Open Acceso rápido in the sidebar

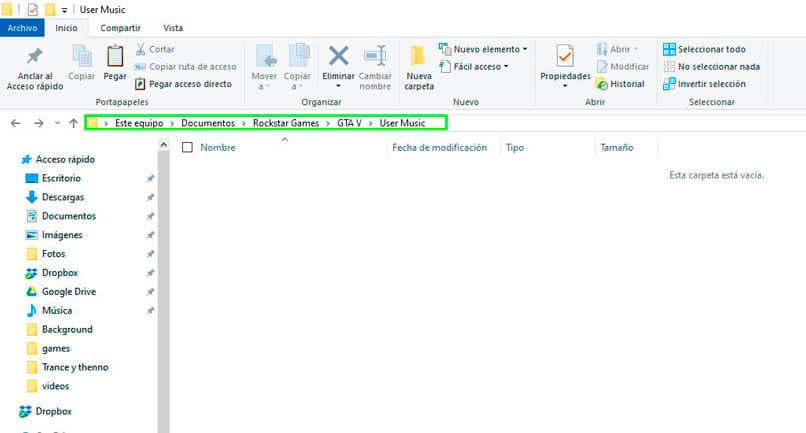[x=65, y=159]
